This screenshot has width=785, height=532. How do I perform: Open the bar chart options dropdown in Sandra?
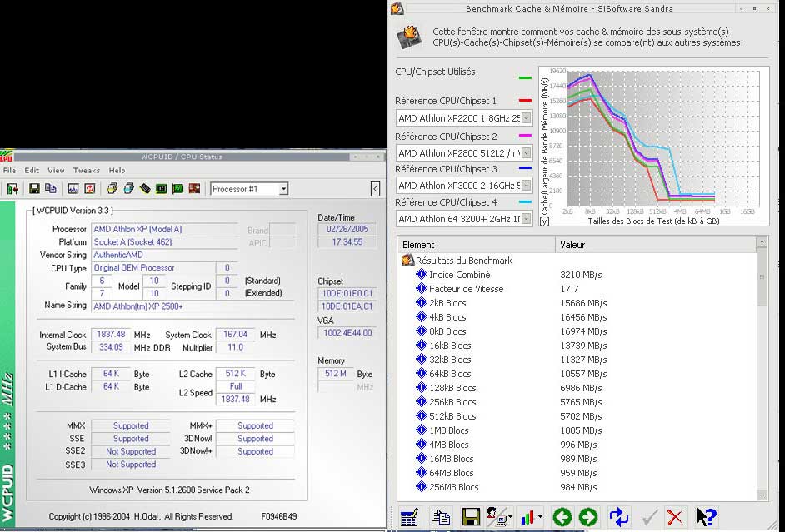pyautogui.click(x=540, y=518)
